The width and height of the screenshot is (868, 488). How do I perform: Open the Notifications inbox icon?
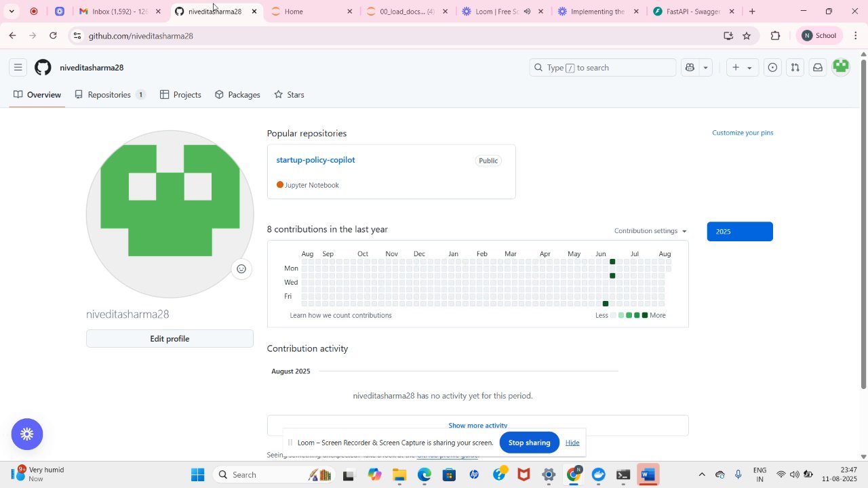point(818,68)
